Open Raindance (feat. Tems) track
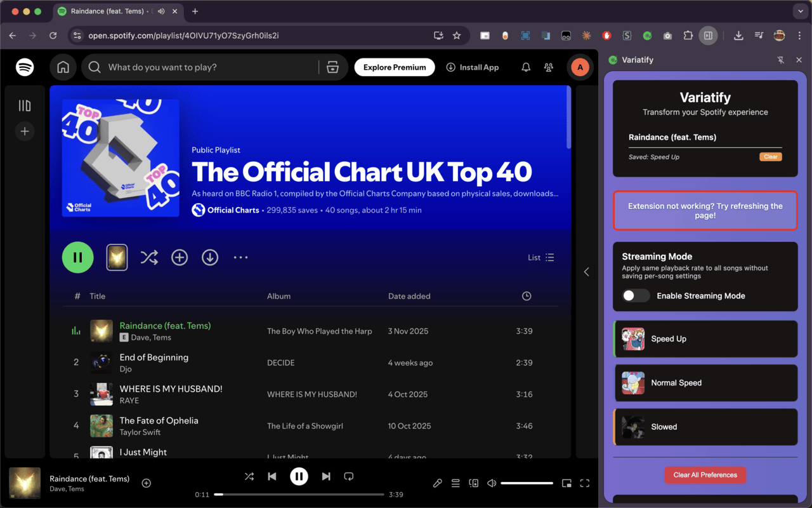Viewport: 812px width, 508px height. click(x=165, y=326)
